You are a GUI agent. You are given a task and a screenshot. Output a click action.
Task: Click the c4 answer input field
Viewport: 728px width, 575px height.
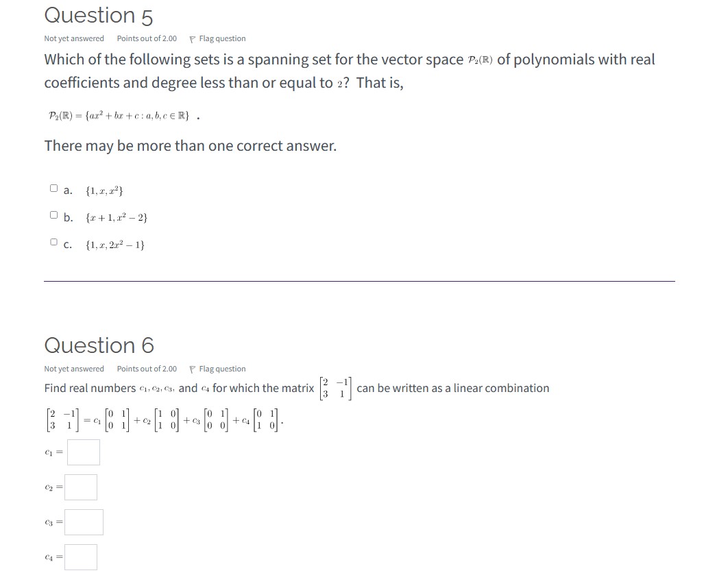coord(81,557)
